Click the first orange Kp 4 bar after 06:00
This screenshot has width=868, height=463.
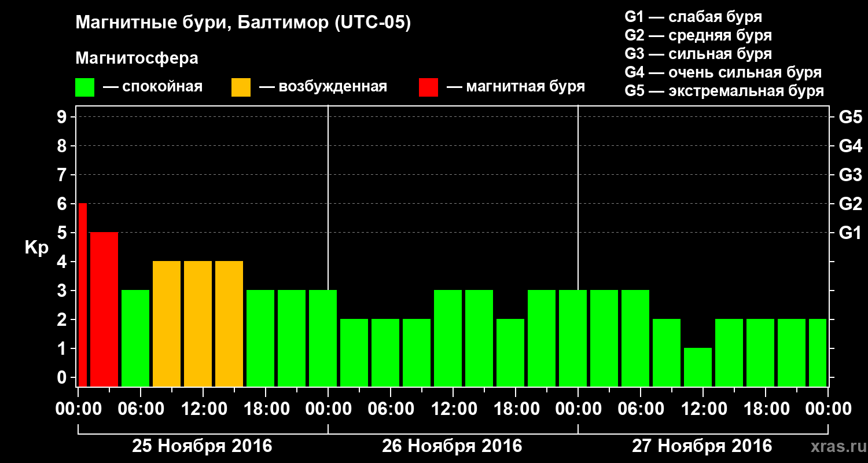(167, 324)
